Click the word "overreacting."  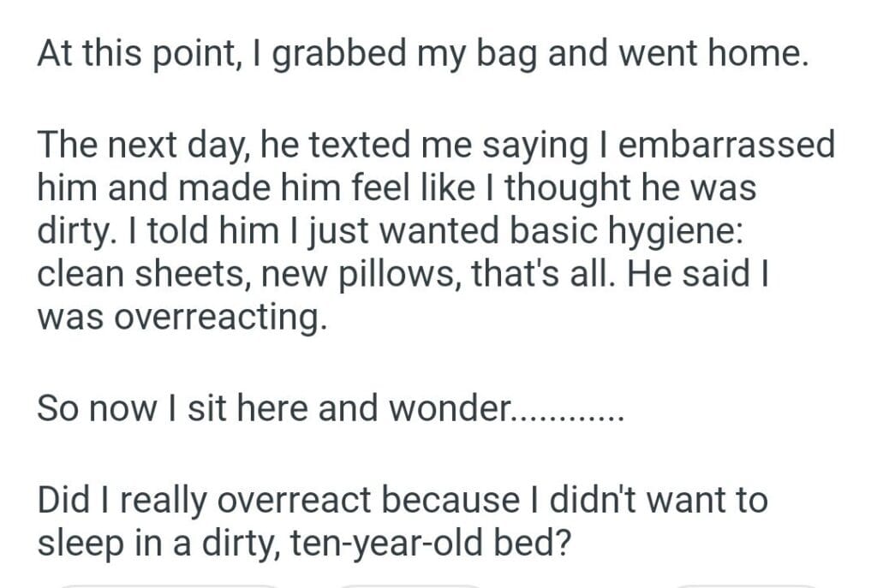pyautogui.click(x=182, y=318)
